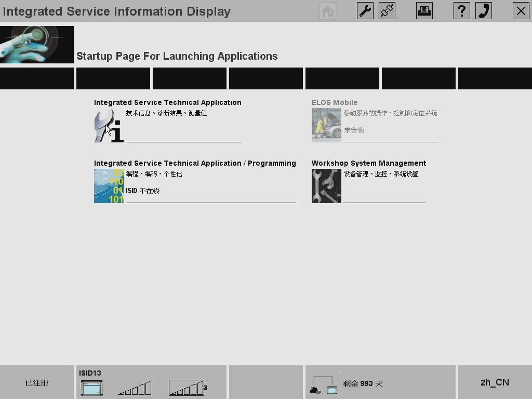Click the 未安装 status under ELOS Mobile

[x=354, y=130]
